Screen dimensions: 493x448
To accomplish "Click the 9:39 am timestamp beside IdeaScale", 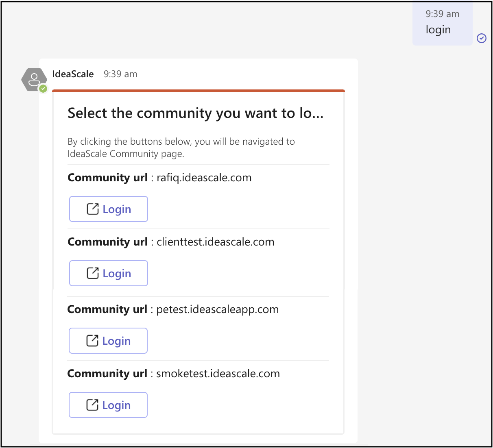I will click(x=120, y=74).
